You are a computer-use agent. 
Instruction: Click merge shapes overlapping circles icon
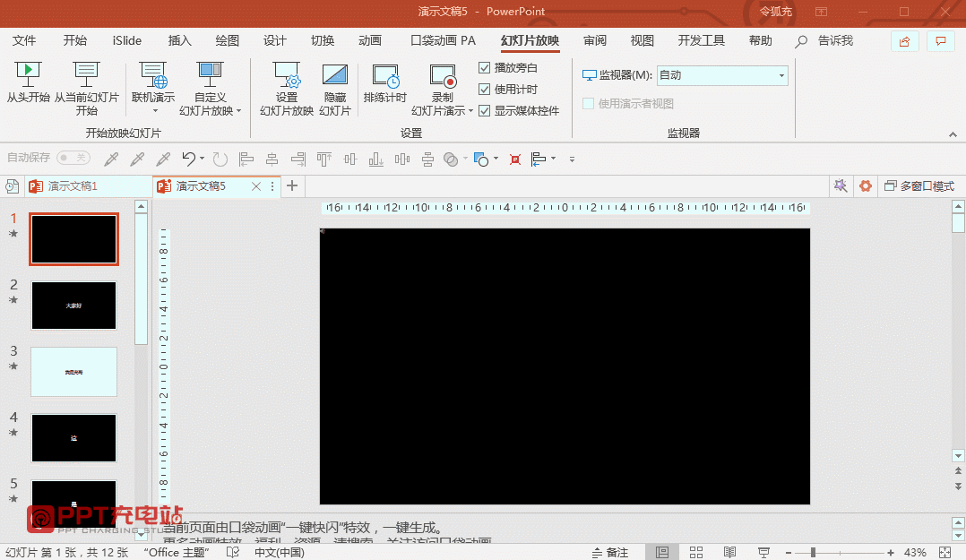[451, 159]
